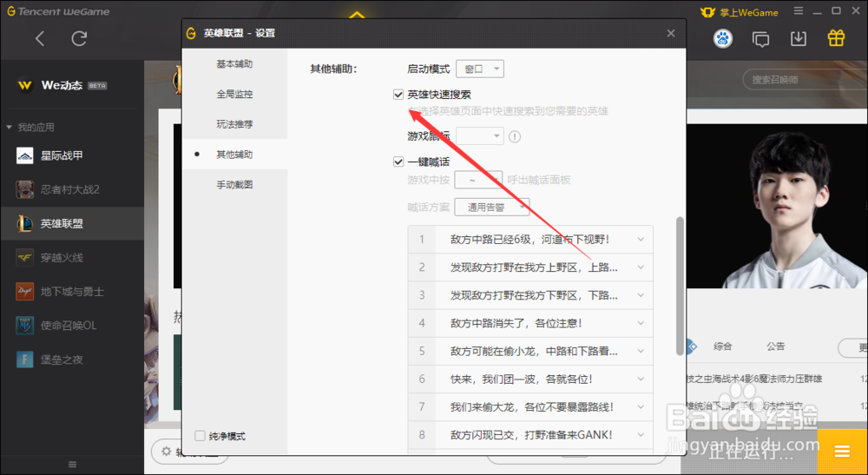
Task: Expand phrase 1 敌方中路已经6级 dropdown
Action: (x=641, y=239)
